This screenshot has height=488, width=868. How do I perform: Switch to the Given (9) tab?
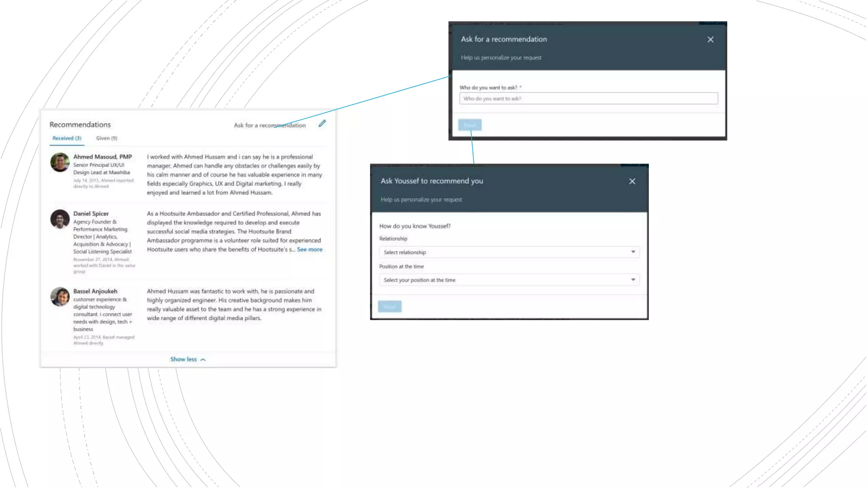tap(106, 138)
